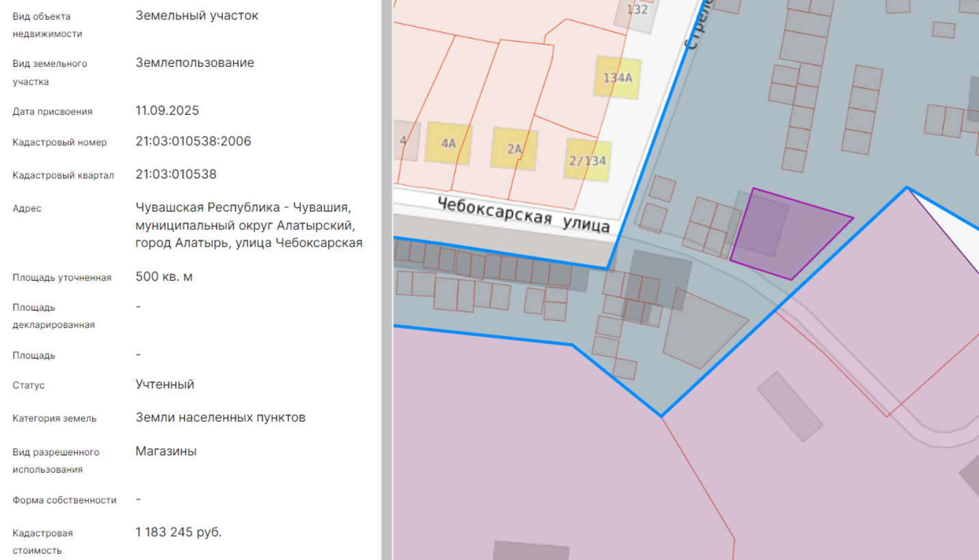979x560 pixels.
Task: Click the Магазины permitted use value
Action: (166, 451)
